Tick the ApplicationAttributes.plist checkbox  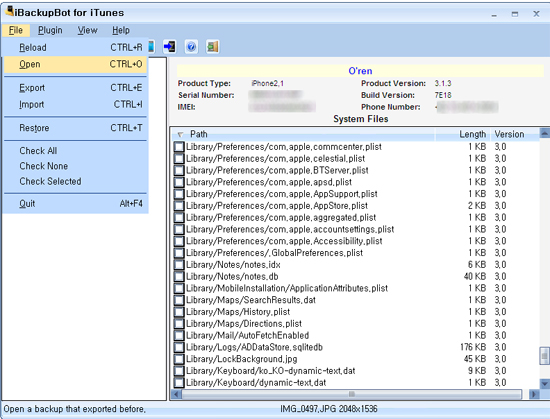click(x=179, y=288)
